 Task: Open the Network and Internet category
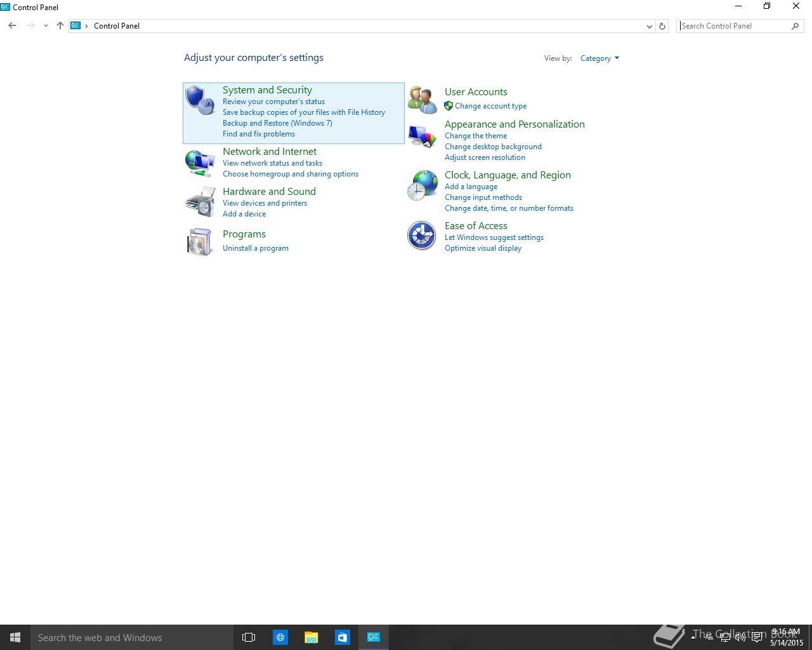[270, 152]
